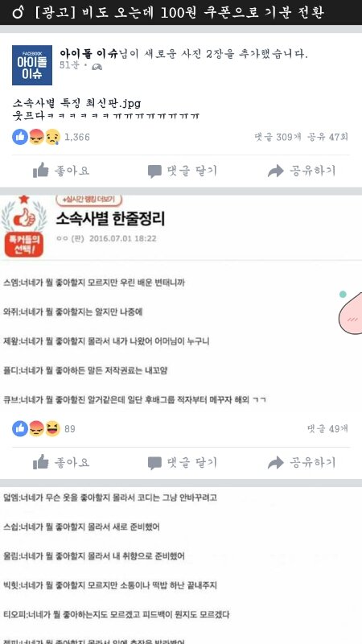Open the [광고] 100원 쿠폰 ad banner
The height and width of the screenshot is (644, 362).
181,12
